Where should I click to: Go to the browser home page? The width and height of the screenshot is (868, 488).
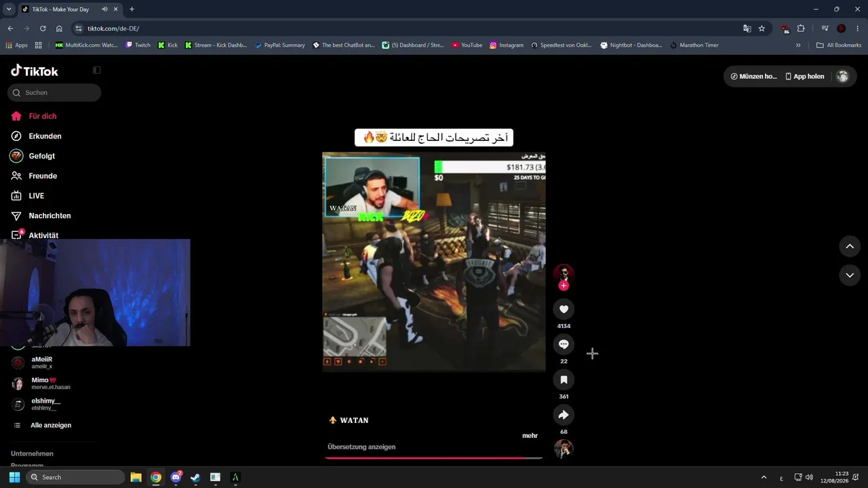59,28
